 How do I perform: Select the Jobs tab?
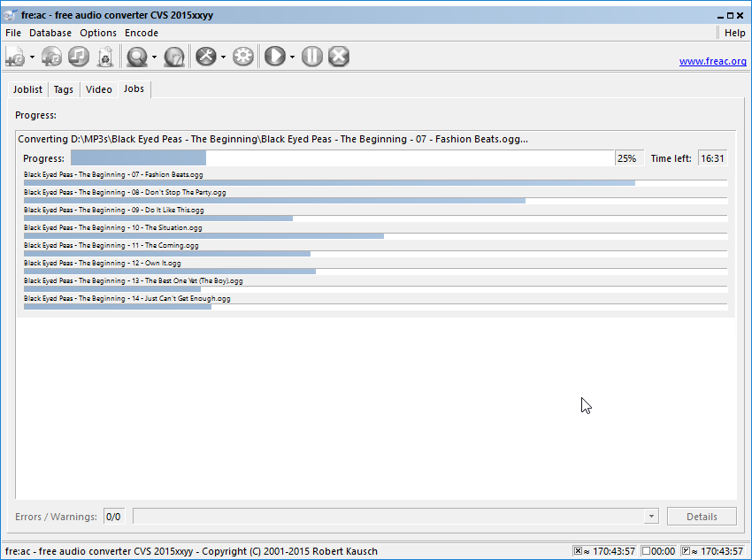pyautogui.click(x=134, y=88)
